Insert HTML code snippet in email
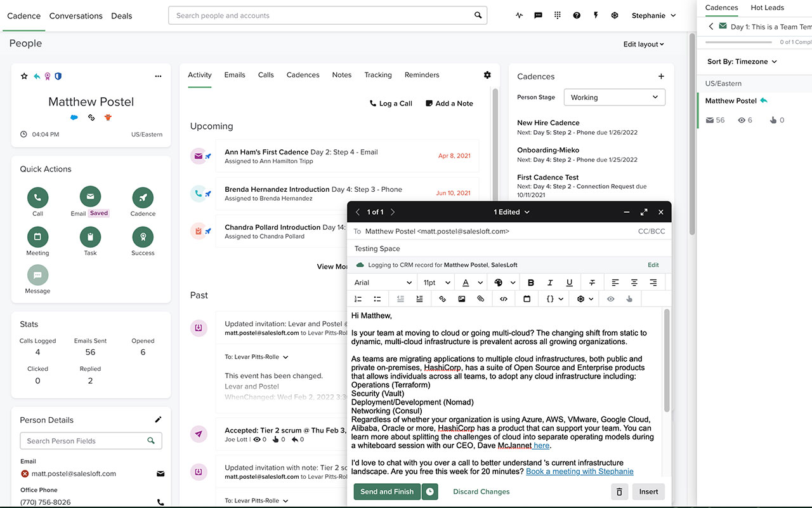Viewport: 812px width, 508px height. [504, 299]
